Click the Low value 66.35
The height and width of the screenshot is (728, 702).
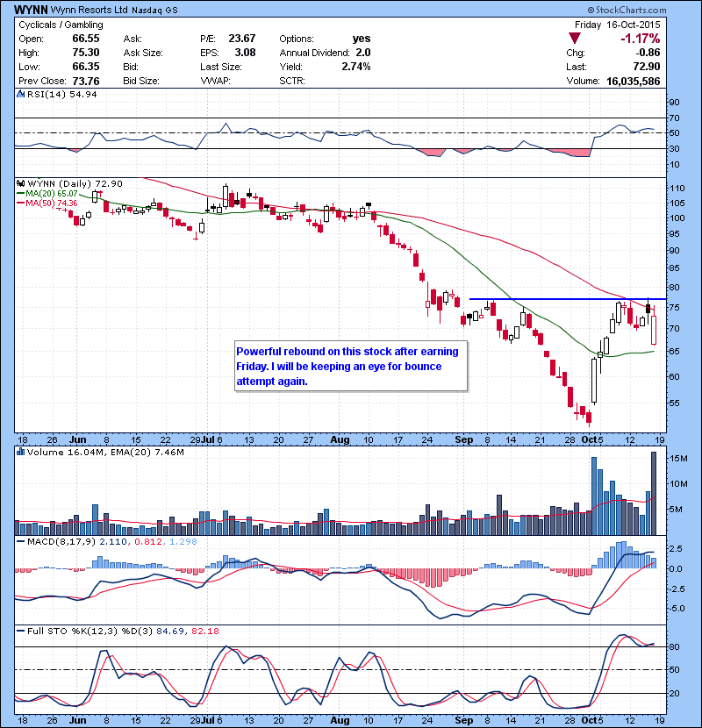[86, 67]
